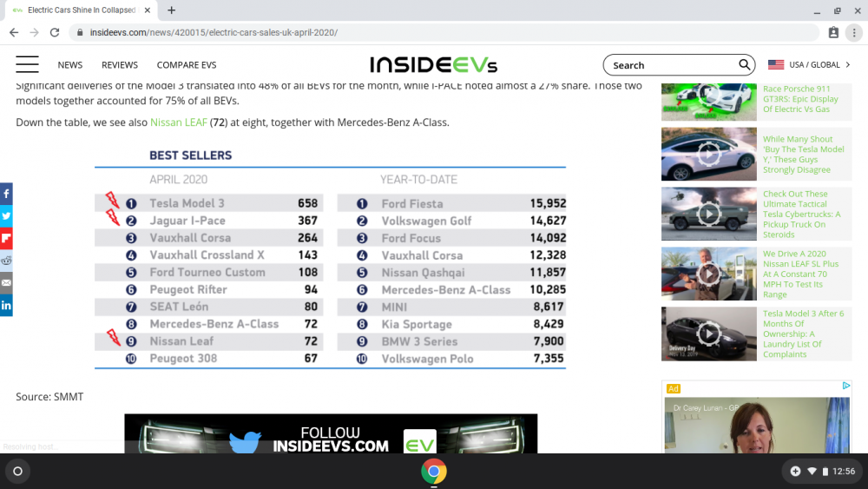
Task: Click the BEST SELLERS table heading
Action: 190,155
